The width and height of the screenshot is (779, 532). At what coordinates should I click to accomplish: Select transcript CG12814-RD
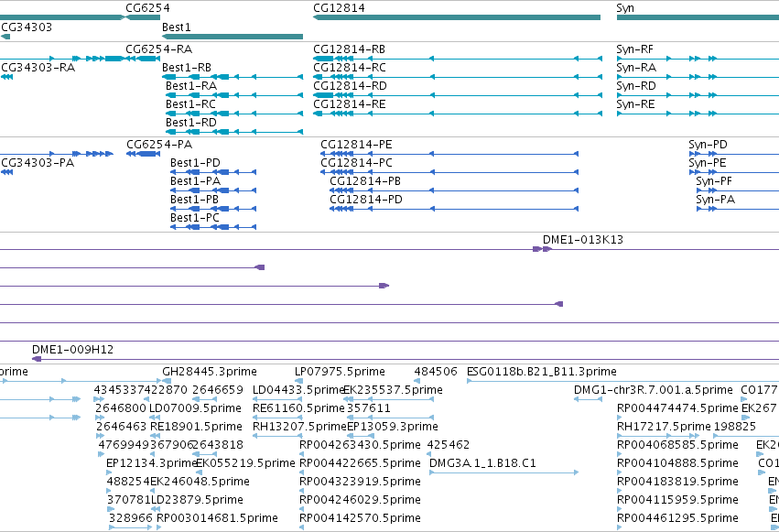point(351,86)
